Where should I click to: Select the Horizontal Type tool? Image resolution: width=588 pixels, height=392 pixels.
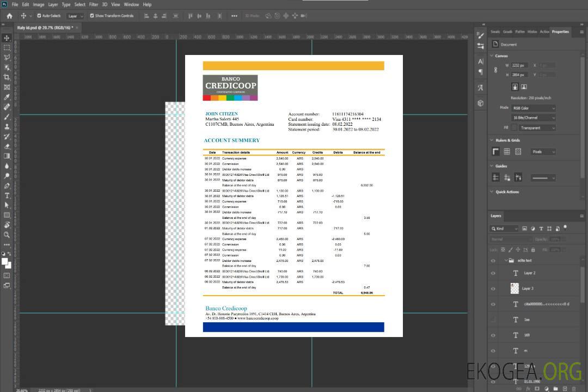point(7,195)
